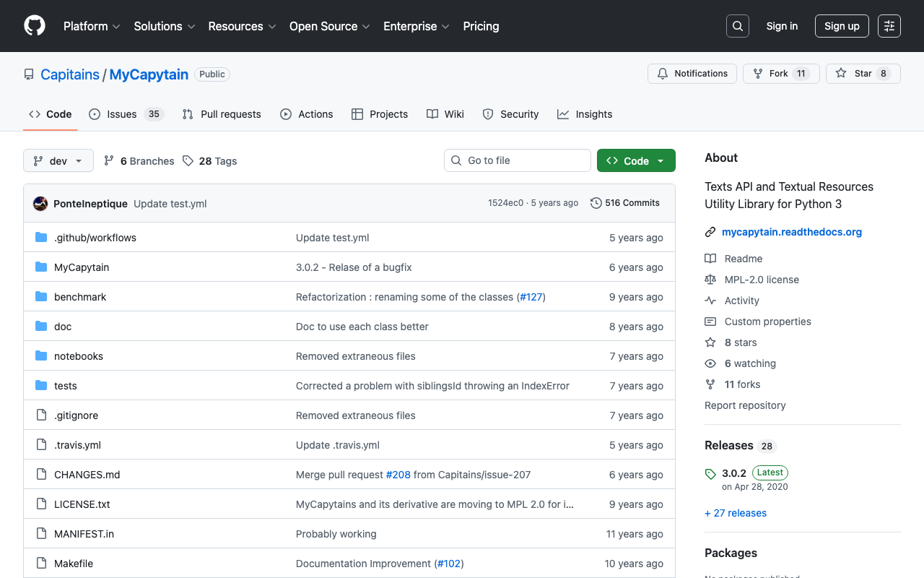Click the branches icon beside 6 Branches
924x578 pixels.
click(109, 161)
